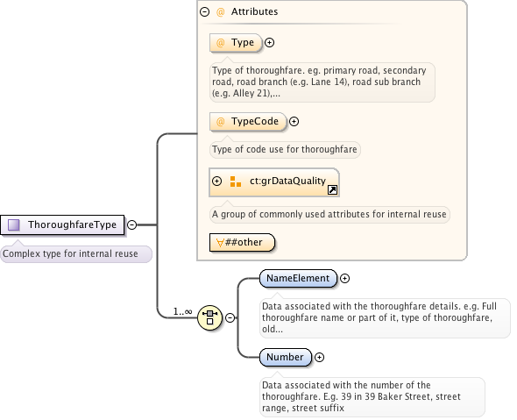Click the @ icon on Type

click(x=220, y=43)
